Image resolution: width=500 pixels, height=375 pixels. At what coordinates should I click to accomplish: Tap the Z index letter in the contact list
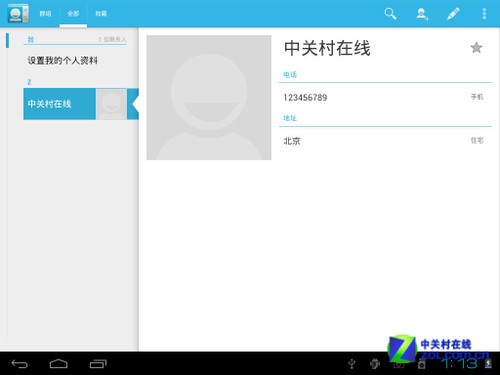point(29,82)
